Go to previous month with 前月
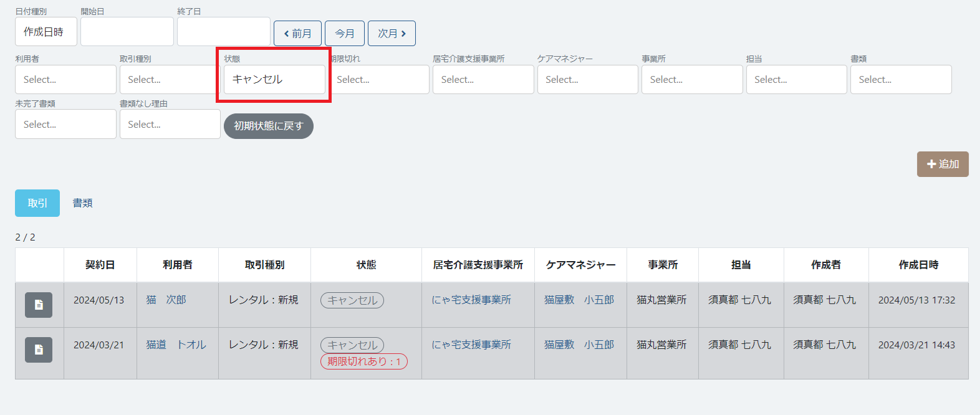 297,34
